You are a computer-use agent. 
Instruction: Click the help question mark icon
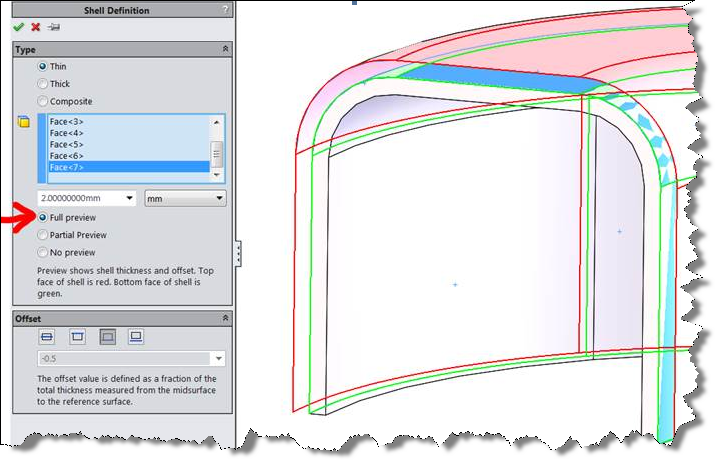[224, 10]
